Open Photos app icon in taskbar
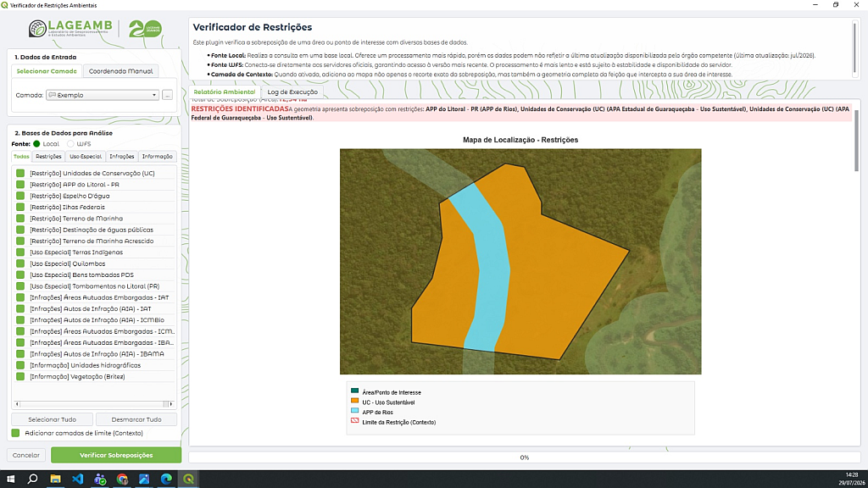 click(x=144, y=480)
